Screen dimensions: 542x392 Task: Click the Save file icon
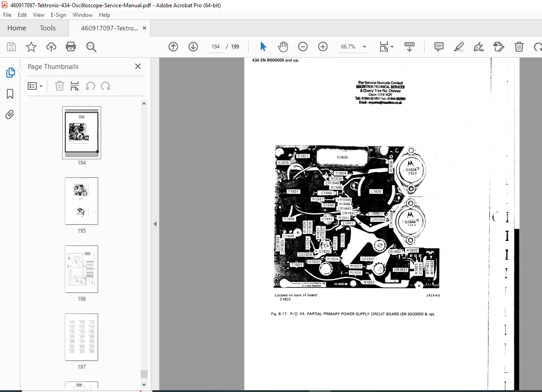click(x=11, y=47)
